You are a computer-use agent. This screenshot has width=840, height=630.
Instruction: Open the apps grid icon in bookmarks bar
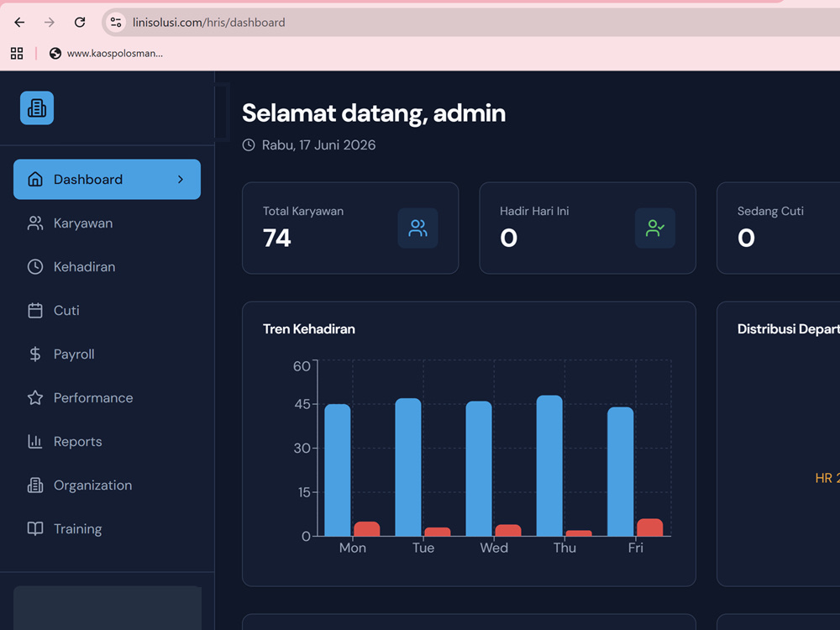[x=17, y=53]
